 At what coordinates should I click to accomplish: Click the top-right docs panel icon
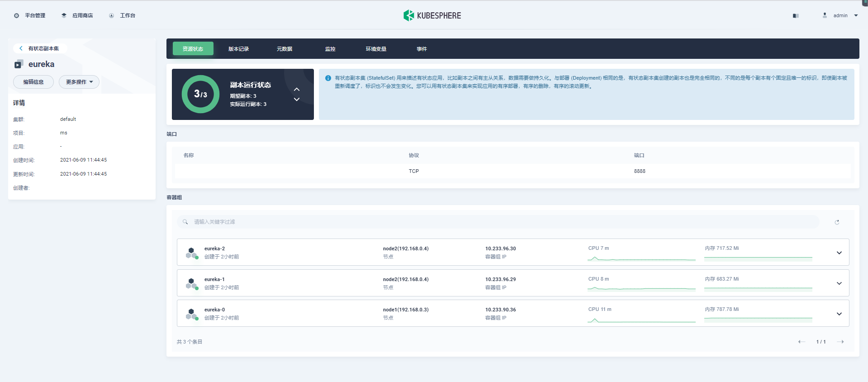796,15
